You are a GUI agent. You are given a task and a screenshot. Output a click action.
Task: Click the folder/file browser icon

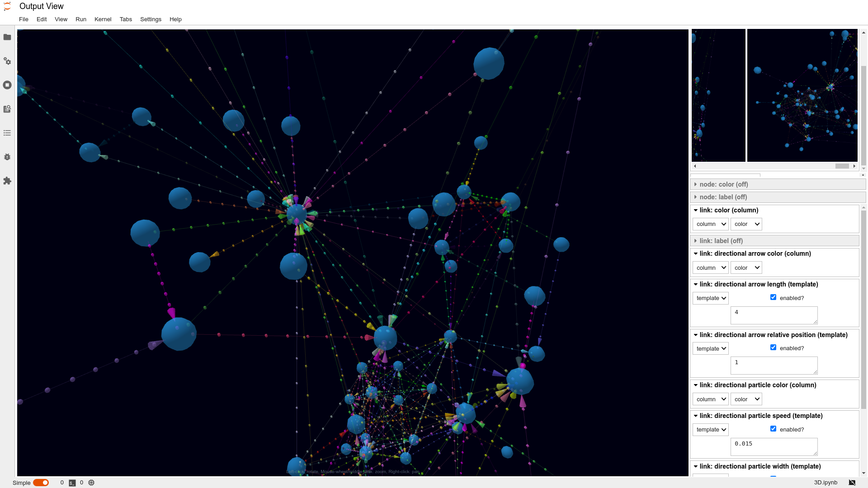[x=7, y=37]
